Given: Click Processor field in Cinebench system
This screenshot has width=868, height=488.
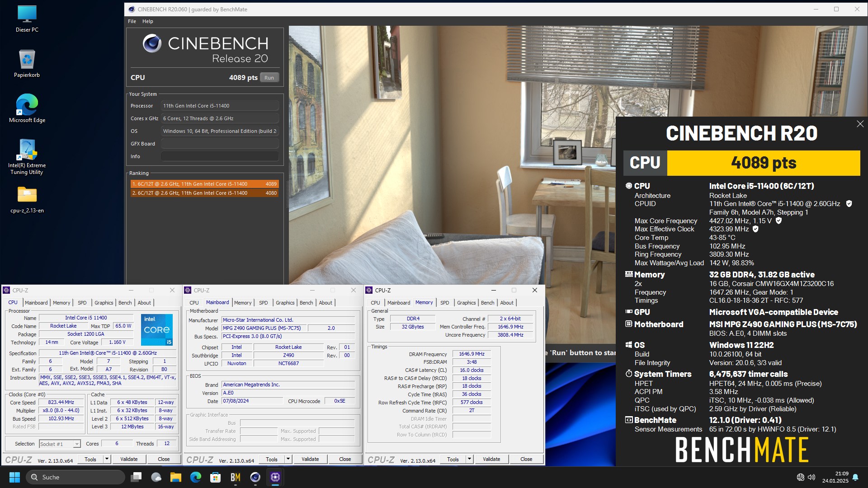Looking at the screenshot, I should 220,106.
